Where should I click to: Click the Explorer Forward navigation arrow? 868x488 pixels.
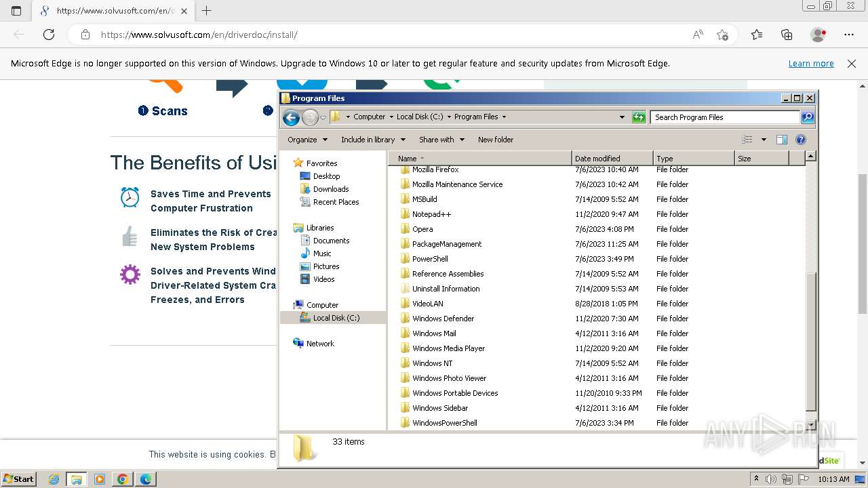(x=310, y=117)
